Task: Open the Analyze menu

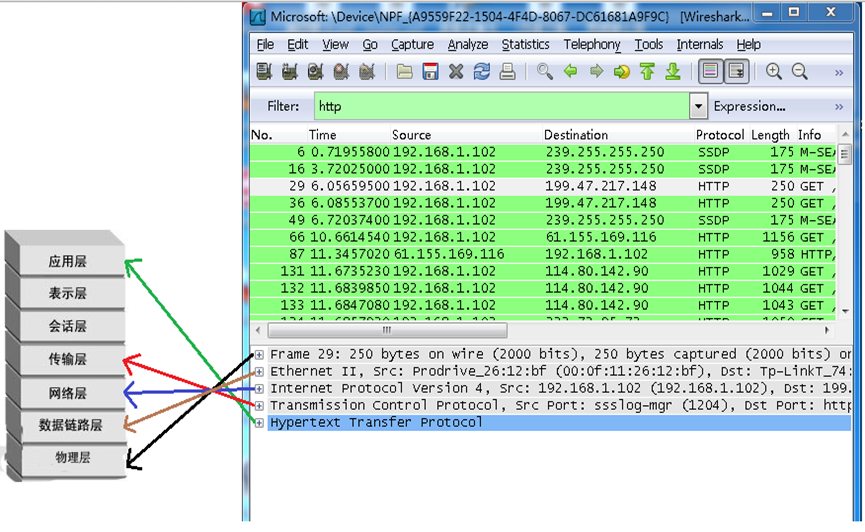Action: click(x=468, y=44)
